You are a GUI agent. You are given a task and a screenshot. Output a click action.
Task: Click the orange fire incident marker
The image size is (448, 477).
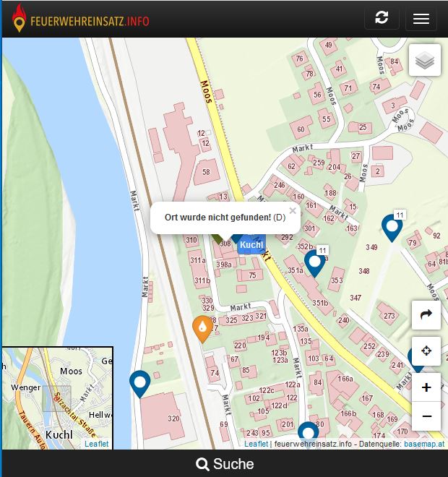203,328
